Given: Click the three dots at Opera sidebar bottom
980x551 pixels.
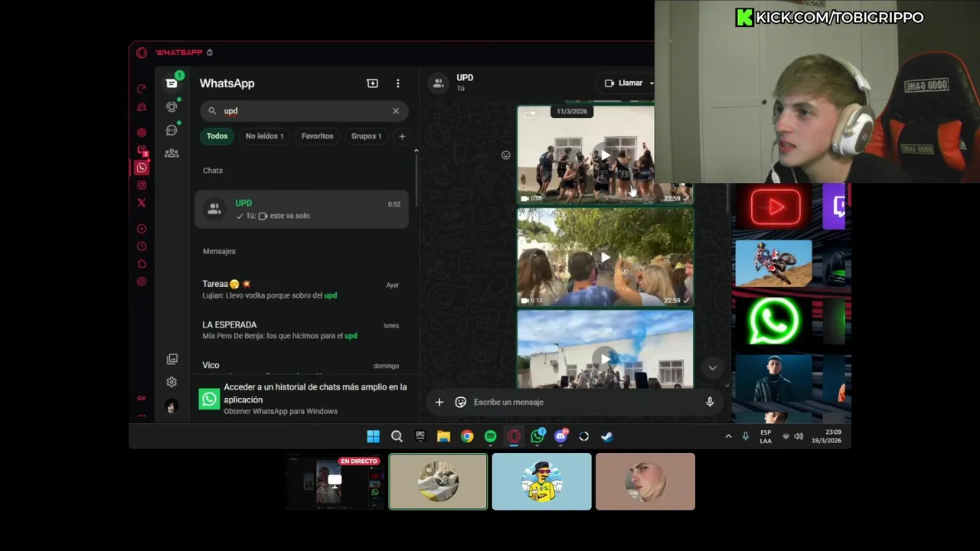Looking at the screenshot, I should click(x=142, y=416).
